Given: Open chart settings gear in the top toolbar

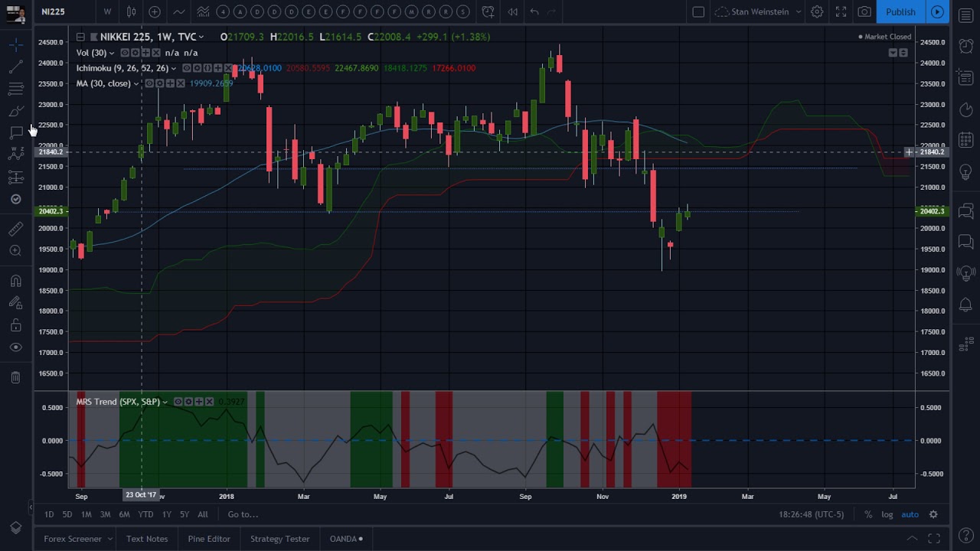Looking at the screenshot, I should [817, 11].
